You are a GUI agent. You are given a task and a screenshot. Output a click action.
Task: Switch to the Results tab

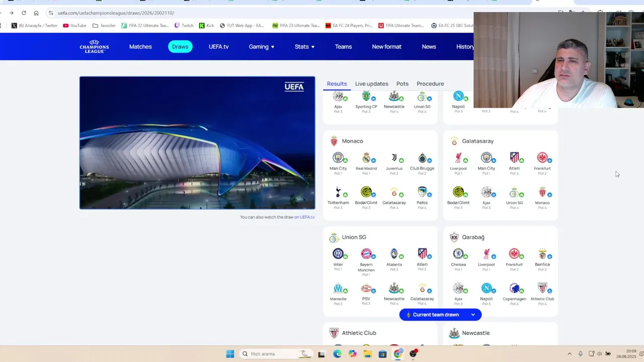(x=337, y=84)
